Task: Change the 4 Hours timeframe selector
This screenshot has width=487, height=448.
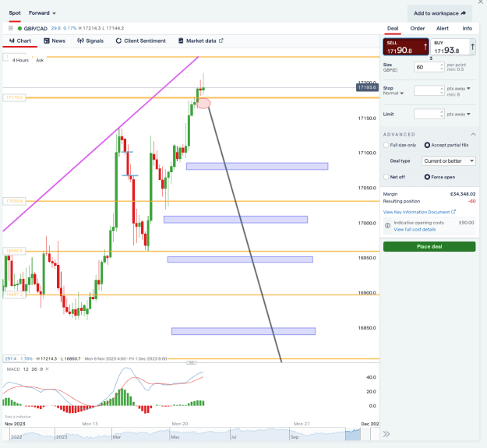Action: point(20,60)
